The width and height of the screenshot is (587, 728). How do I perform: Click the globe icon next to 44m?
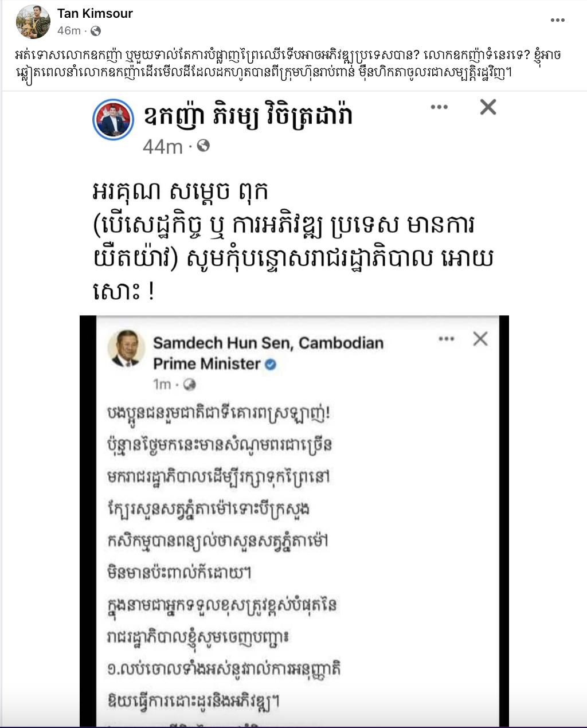point(204,146)
